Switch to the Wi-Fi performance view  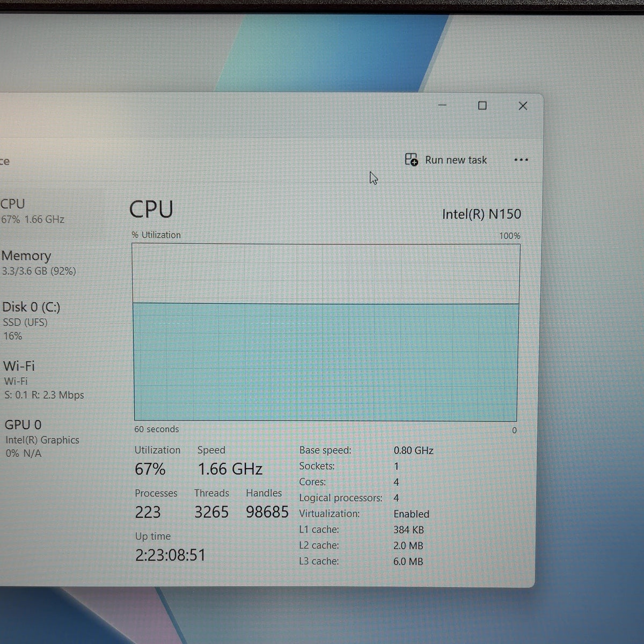(44, 380)
